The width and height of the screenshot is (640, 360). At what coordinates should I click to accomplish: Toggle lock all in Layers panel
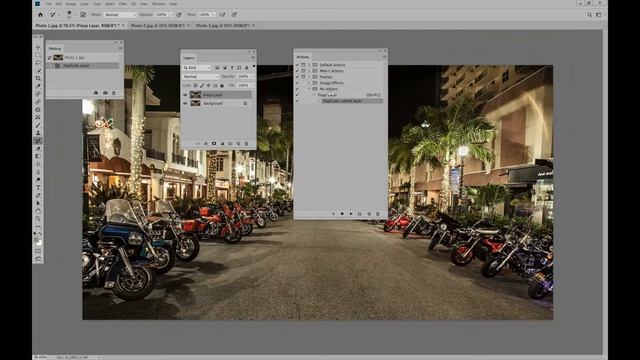222,85
